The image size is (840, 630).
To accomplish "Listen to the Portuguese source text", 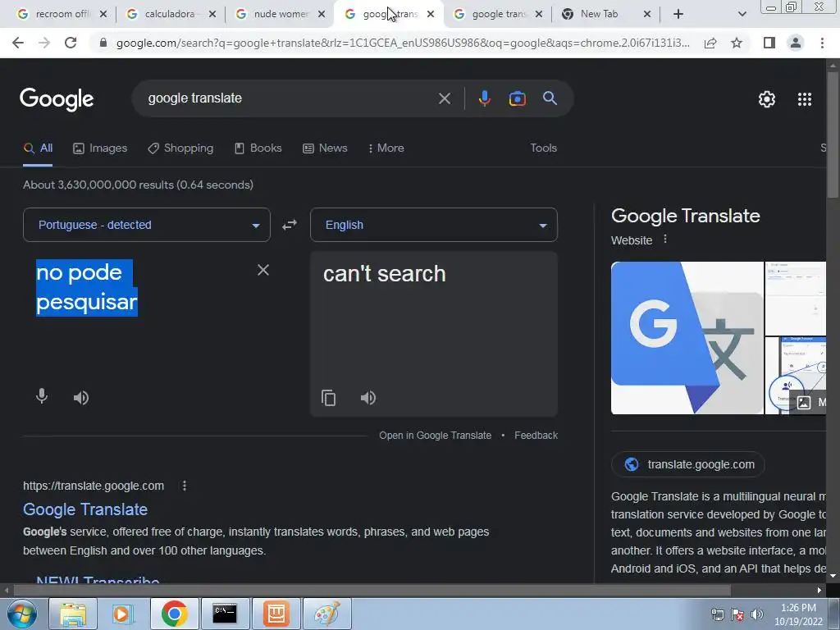I will [x=81, y=398].
